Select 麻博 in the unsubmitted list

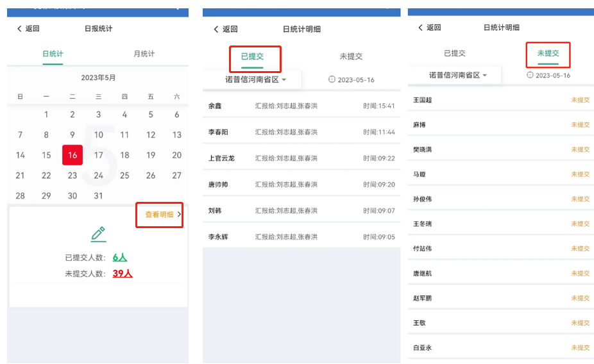click(x=420, y=124)
